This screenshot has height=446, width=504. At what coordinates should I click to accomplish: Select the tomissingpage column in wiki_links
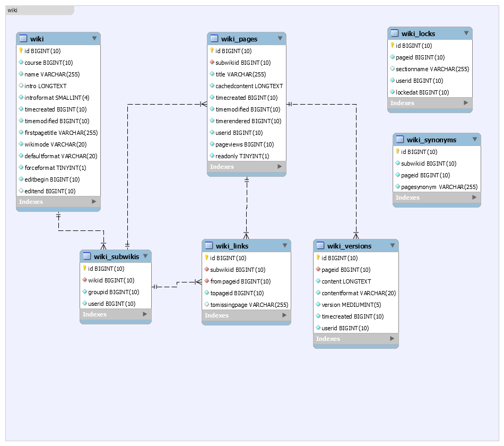pyautogui.click(x=249, y=305)
